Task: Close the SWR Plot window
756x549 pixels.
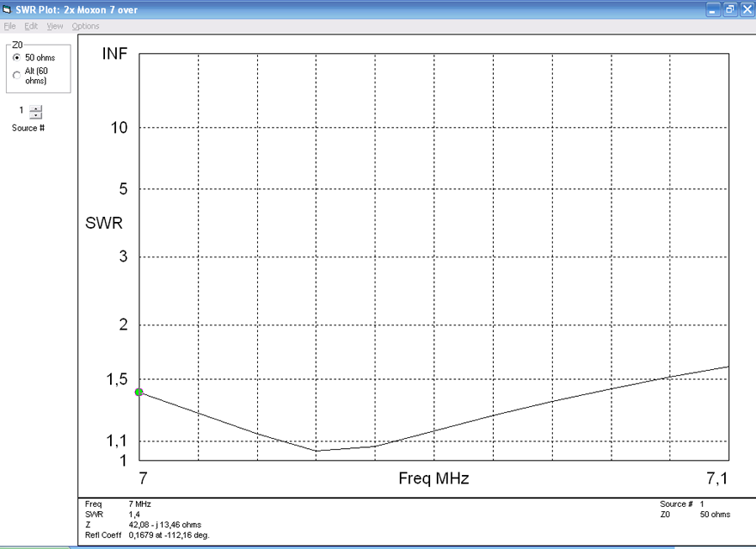Action: pos(748,9)
